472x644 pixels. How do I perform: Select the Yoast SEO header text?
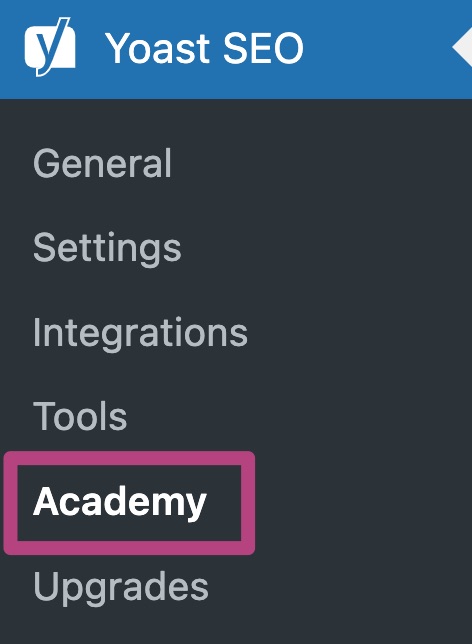(x=204, y=48)
